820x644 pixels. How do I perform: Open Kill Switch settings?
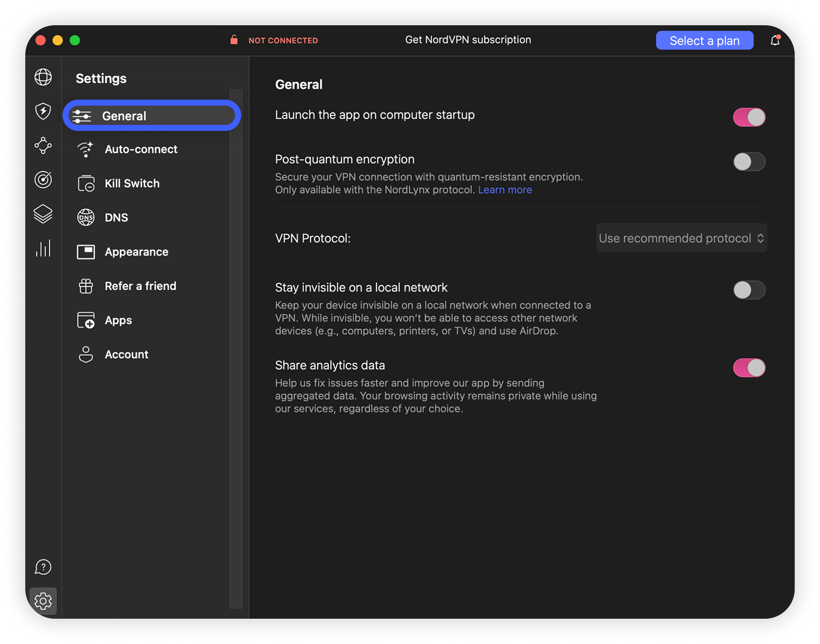(x=132, y=183)
